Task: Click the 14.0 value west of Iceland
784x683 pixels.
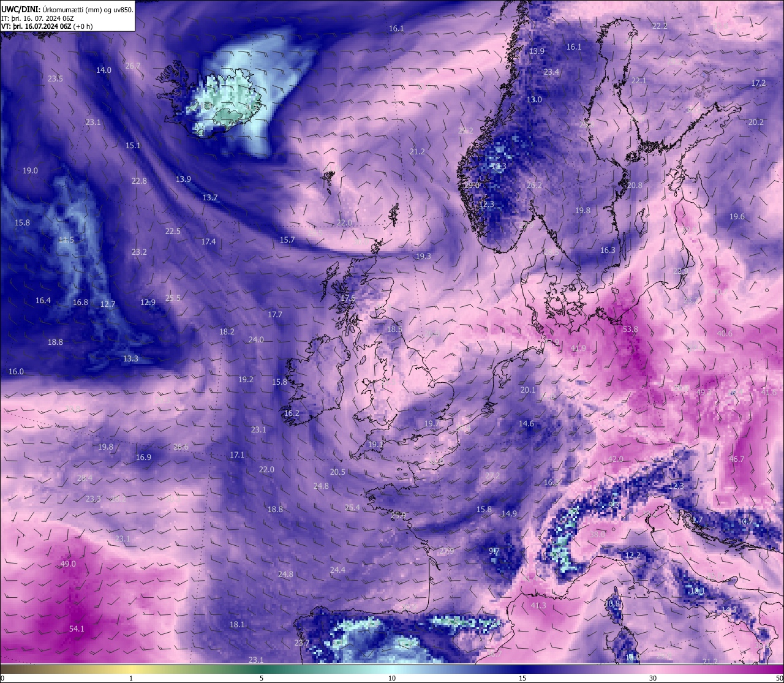Action: (x=104, y=70)
